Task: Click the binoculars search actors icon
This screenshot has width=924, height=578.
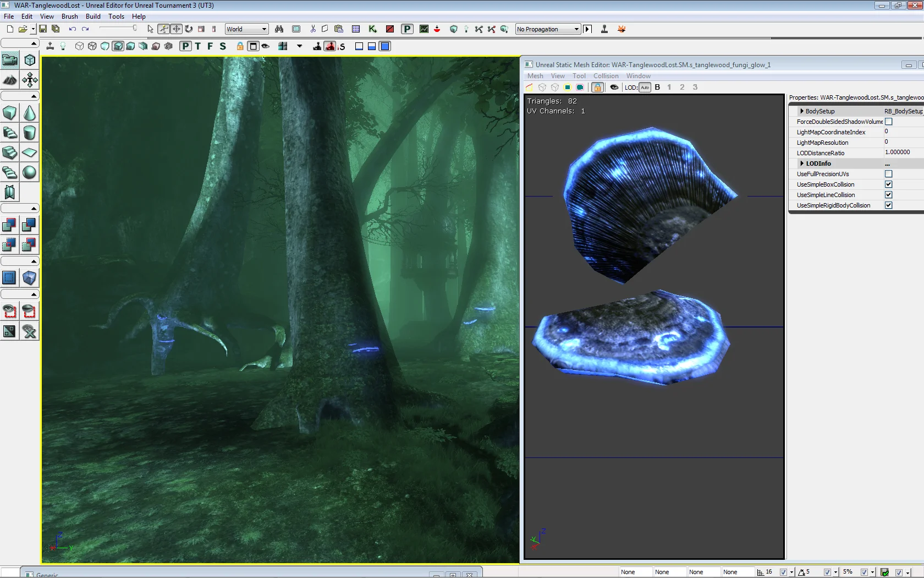Action: coord(279,29)
